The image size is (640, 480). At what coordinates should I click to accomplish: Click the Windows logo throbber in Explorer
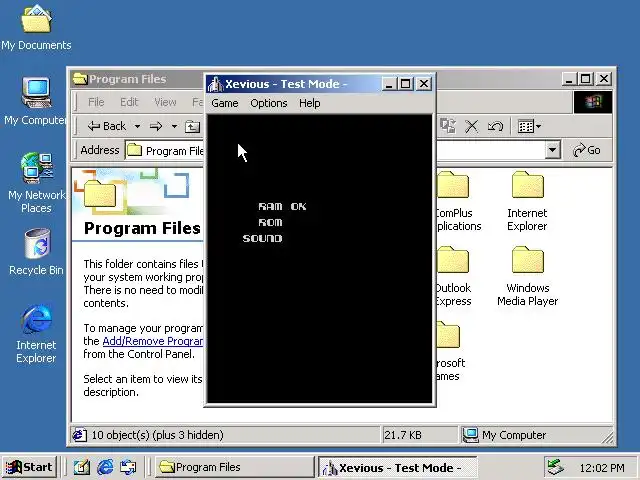coord(593,102)
